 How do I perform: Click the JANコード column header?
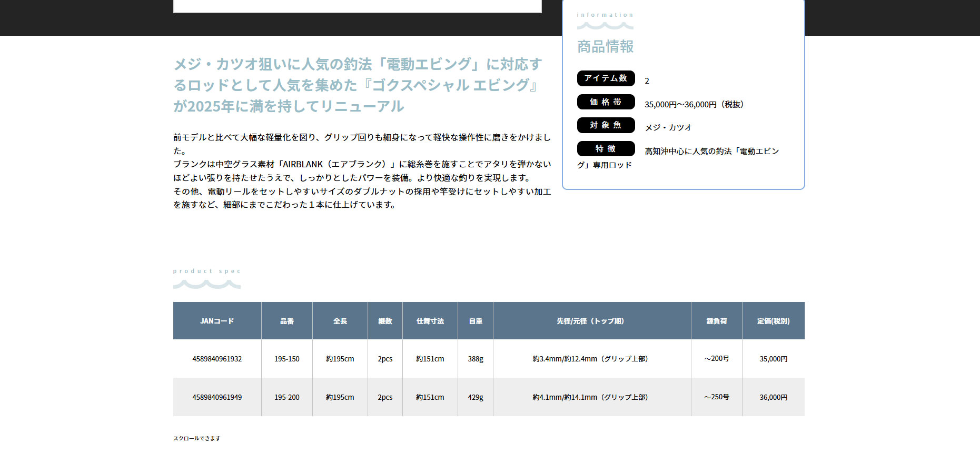pyautogui.click(x=217, y=321)
